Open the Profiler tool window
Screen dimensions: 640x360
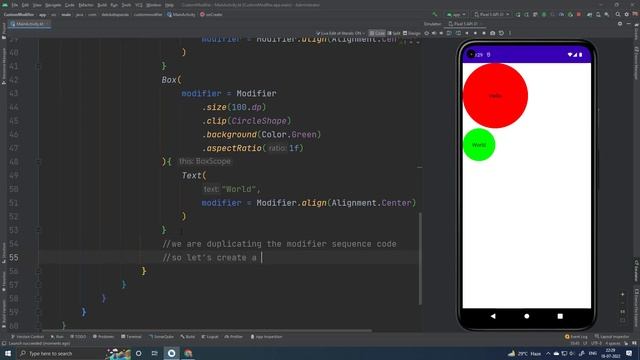click(x=233, y=337)
